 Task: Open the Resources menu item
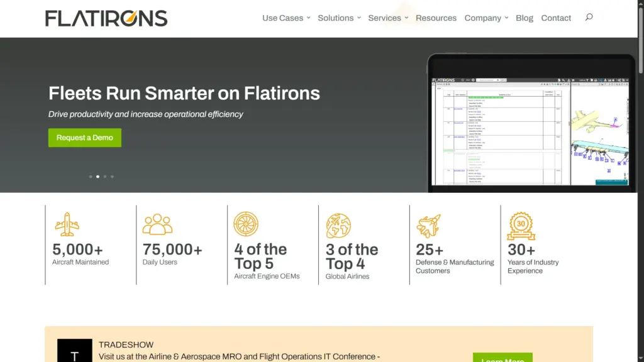[x=436, y=18]
